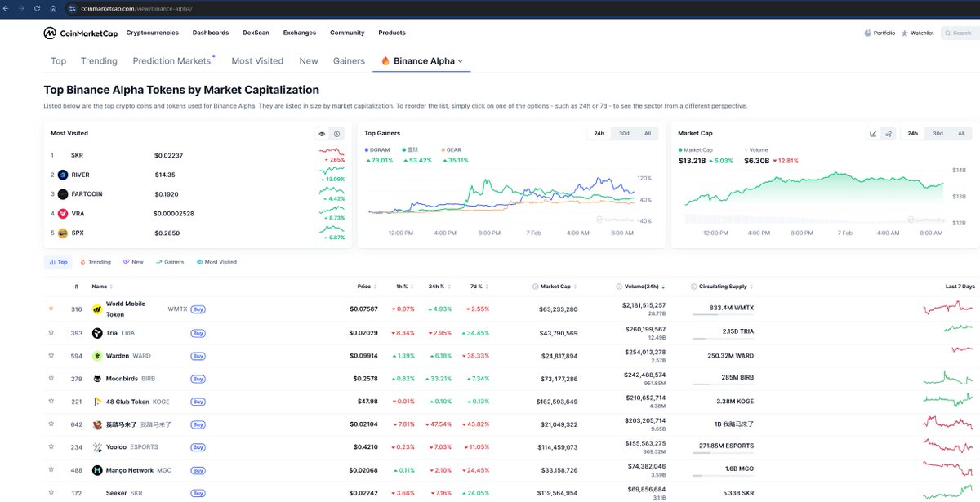The width and height of the screenshot is (980, 502).
Task: Click Mango Network token logo icon
Action: (x=97, y=470)
